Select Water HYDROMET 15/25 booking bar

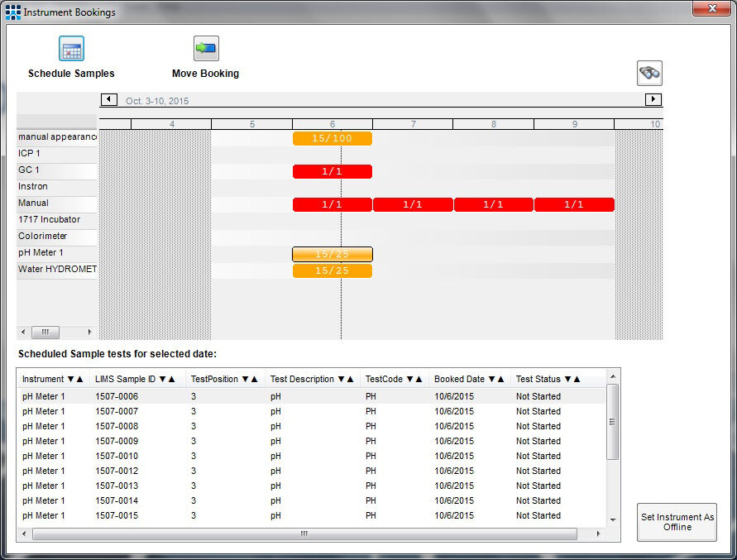(332, 270)
